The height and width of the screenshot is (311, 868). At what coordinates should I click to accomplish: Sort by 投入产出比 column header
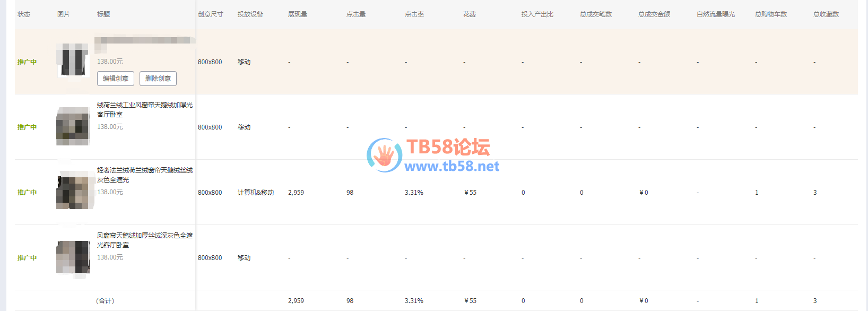(x=537, y=14)
